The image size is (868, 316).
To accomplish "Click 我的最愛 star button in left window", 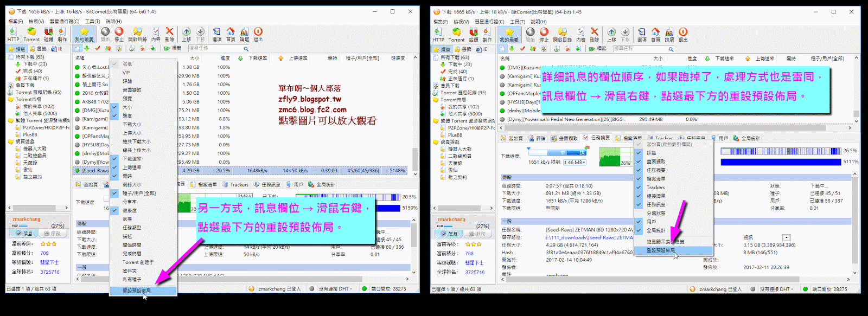I will tap(84, 34).
